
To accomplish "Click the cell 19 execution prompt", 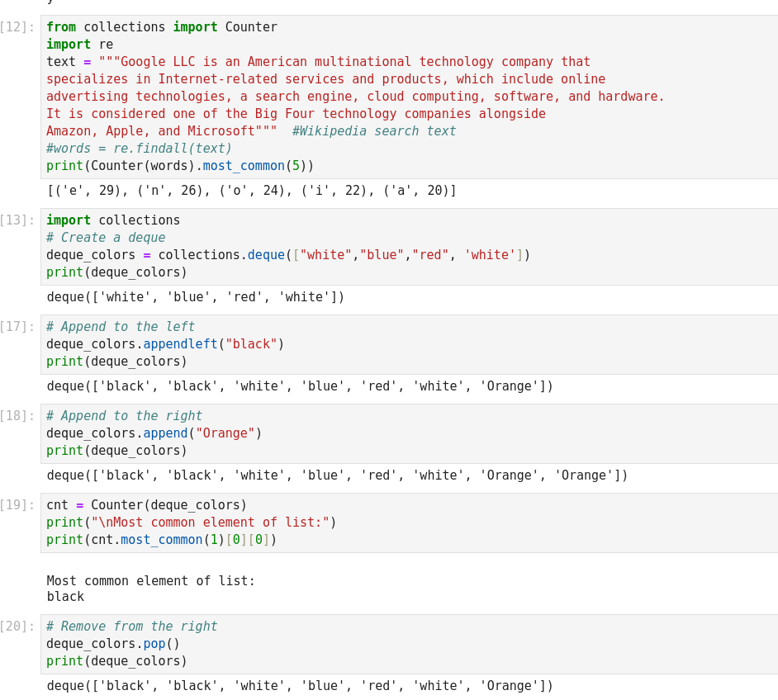I will (x=17, y=505).
